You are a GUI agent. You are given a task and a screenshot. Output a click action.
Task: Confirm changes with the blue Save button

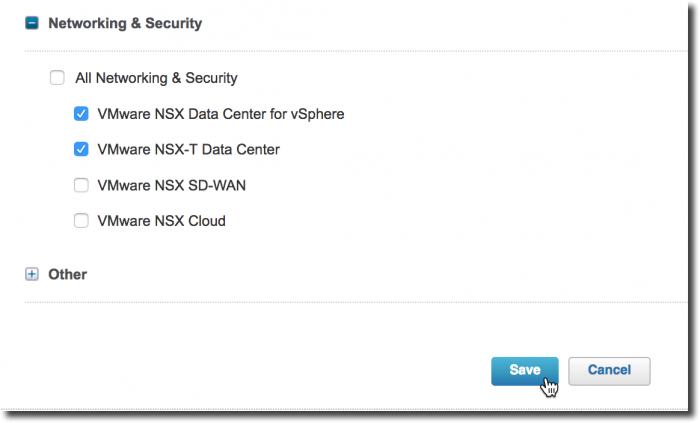525,371
